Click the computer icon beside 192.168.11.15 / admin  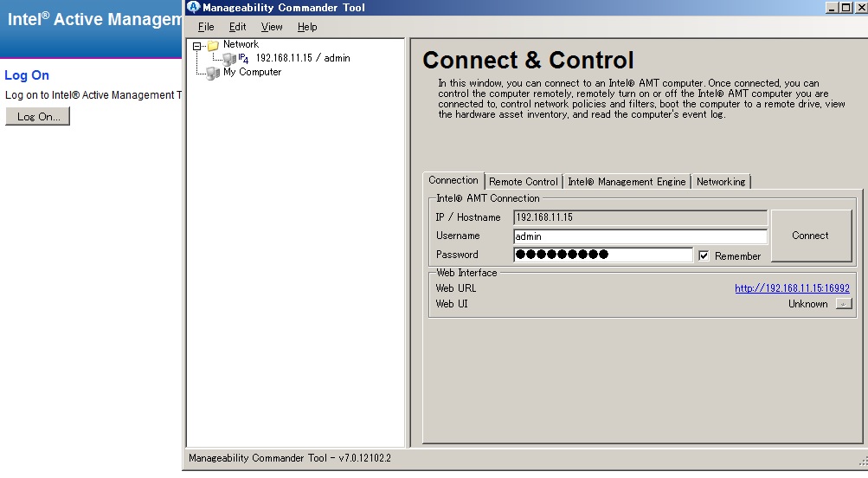[229, 58]
